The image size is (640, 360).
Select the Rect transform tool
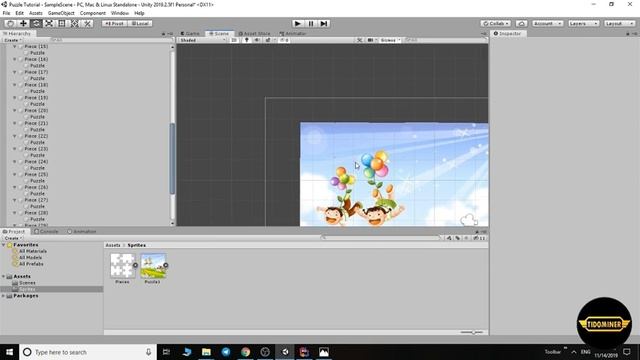62,23
